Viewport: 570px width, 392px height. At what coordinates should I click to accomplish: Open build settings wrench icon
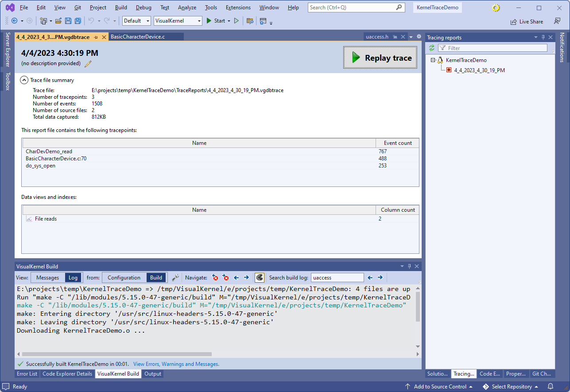pyautogui.click(x=175, y=278)
